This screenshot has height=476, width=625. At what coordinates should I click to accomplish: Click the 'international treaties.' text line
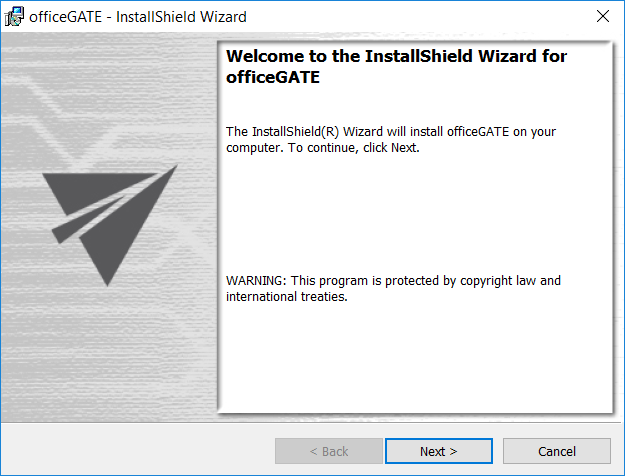(287, 297)
